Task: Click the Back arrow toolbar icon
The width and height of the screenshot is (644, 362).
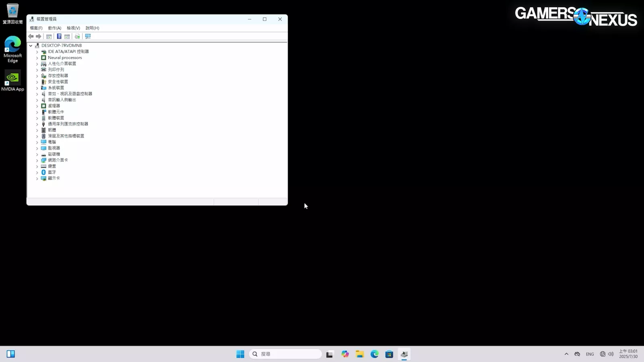Action: tap(31, 37)
